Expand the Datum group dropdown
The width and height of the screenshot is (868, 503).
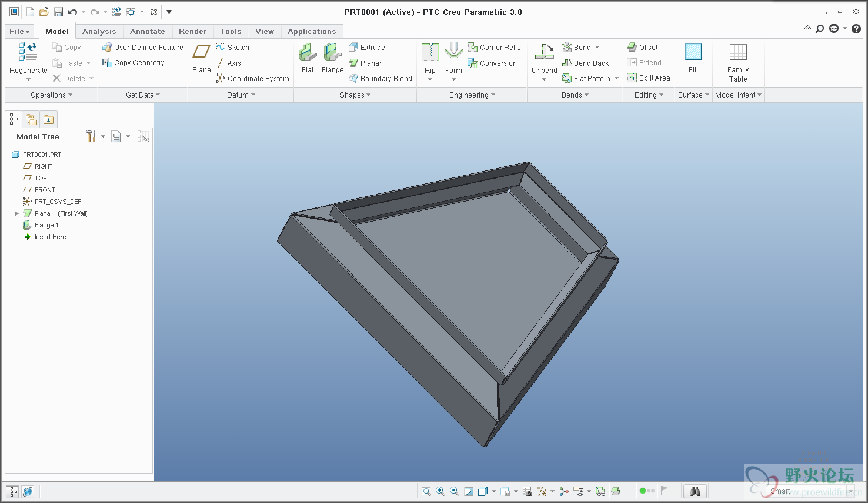coord(241,95)
